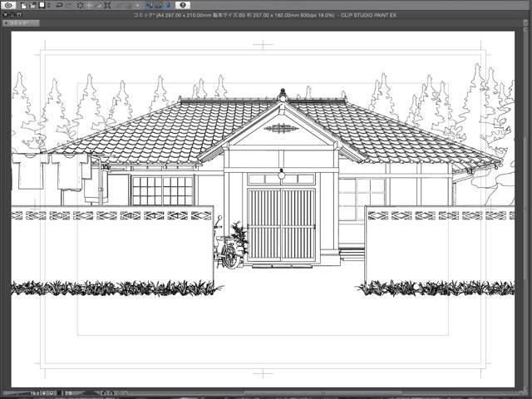532x399 pixels.
Task: Expand the save options stepper arrows
Action: click(x=49, y=6)
